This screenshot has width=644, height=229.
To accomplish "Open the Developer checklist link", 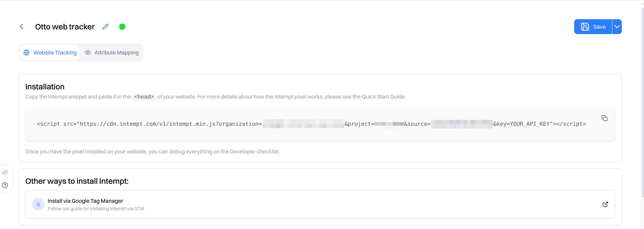I will 254,152.
